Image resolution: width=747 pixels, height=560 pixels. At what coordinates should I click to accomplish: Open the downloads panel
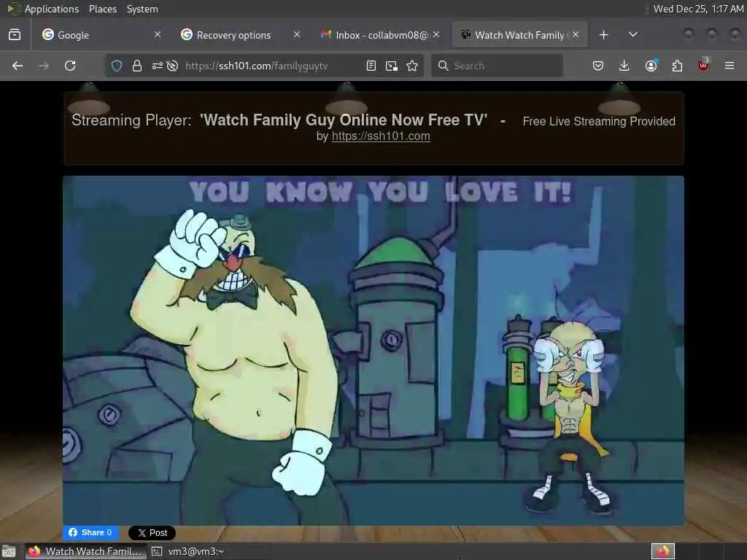[624, 66]
